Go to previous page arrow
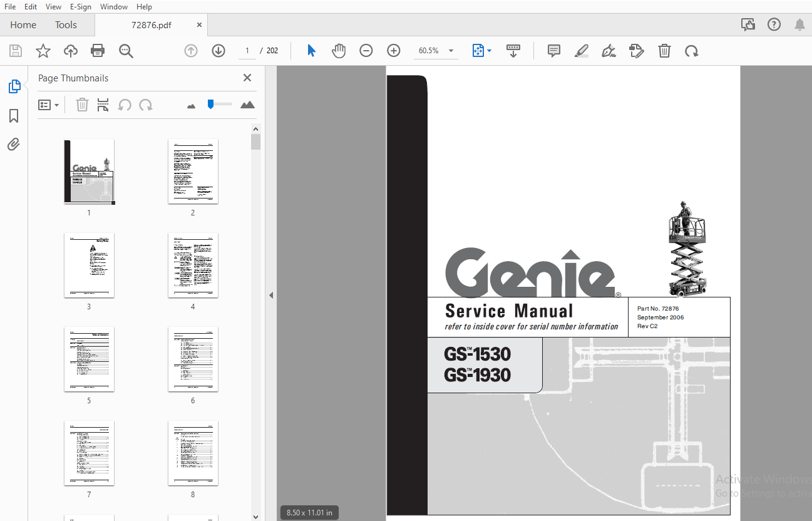 click(191, 51)
